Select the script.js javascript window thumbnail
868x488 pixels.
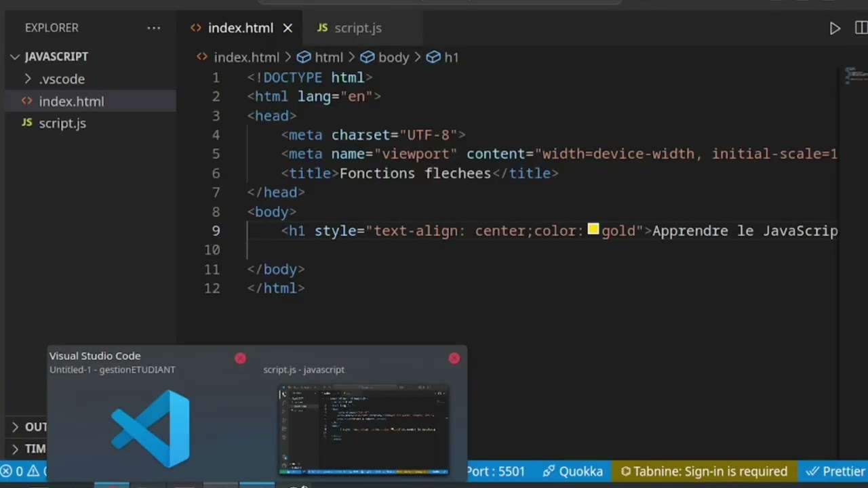[364, 430]
